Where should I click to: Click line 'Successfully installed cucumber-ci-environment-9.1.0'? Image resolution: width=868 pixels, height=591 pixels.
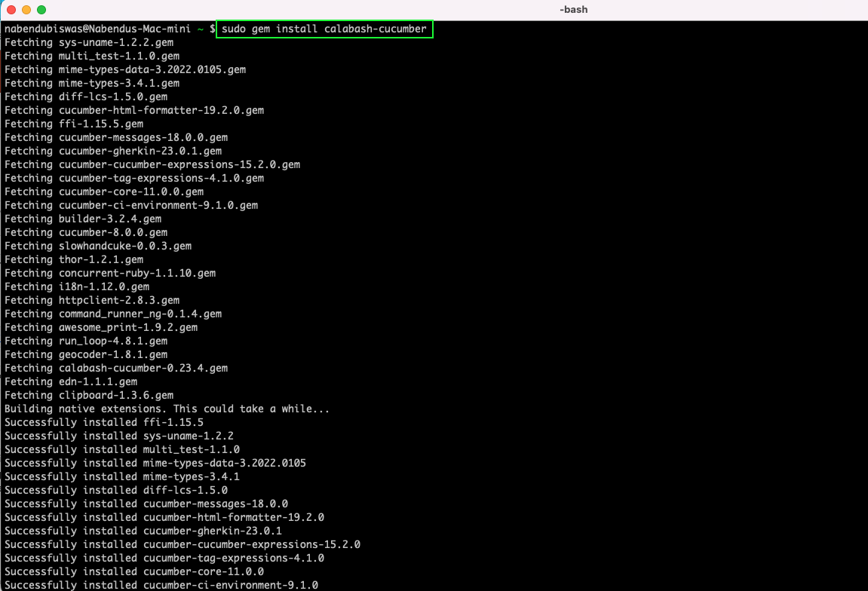pyautogui.click(x=161, y=585)
